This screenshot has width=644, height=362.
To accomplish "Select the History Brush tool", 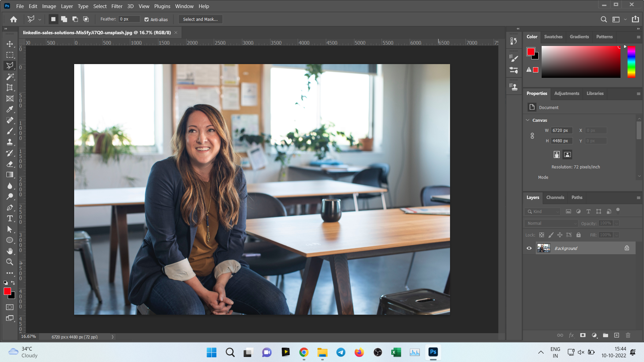I will [10, 153].
